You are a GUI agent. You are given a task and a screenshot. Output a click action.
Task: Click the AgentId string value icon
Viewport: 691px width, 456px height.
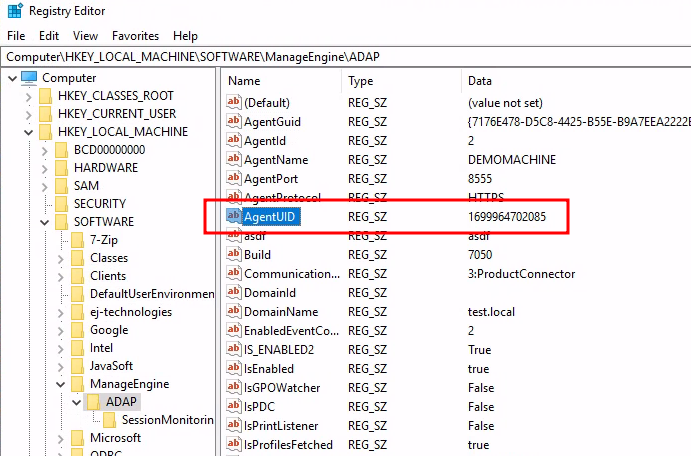[x=234, y=140]
